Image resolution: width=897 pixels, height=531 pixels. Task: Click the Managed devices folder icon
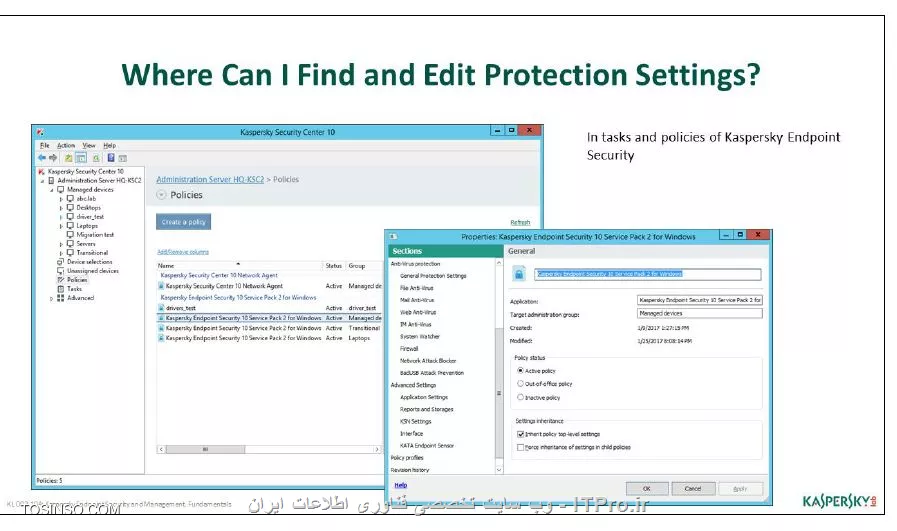pos(61,189)
